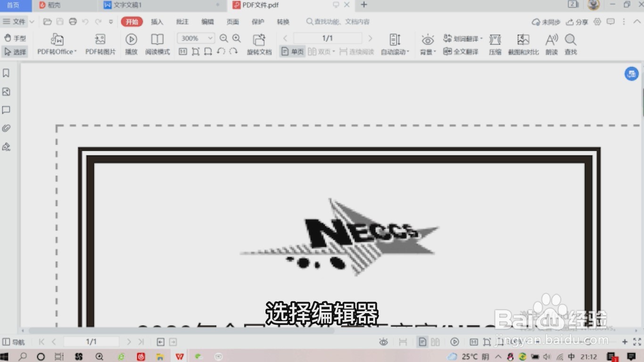Open the 文件 menu
644x362 pixels.
(14, 22)
